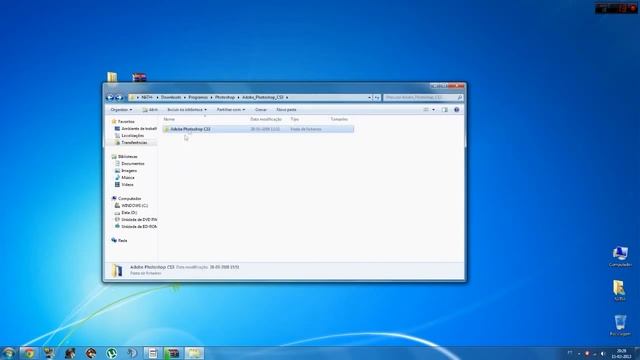The width and height of the screenshot is (640, 360).
Task: Open the Partilhar com dropdown
Action: (x=231, y=110)
